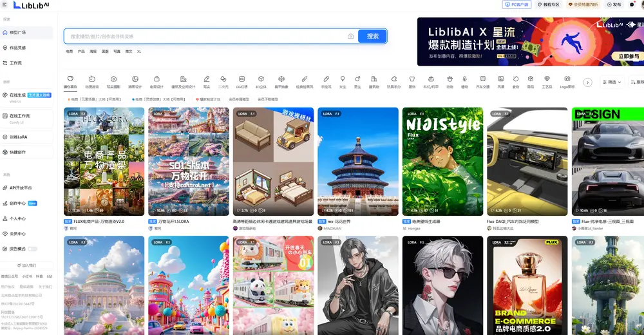
Task: Select the 动漫游戏 category icon
Action: [92, 79]
